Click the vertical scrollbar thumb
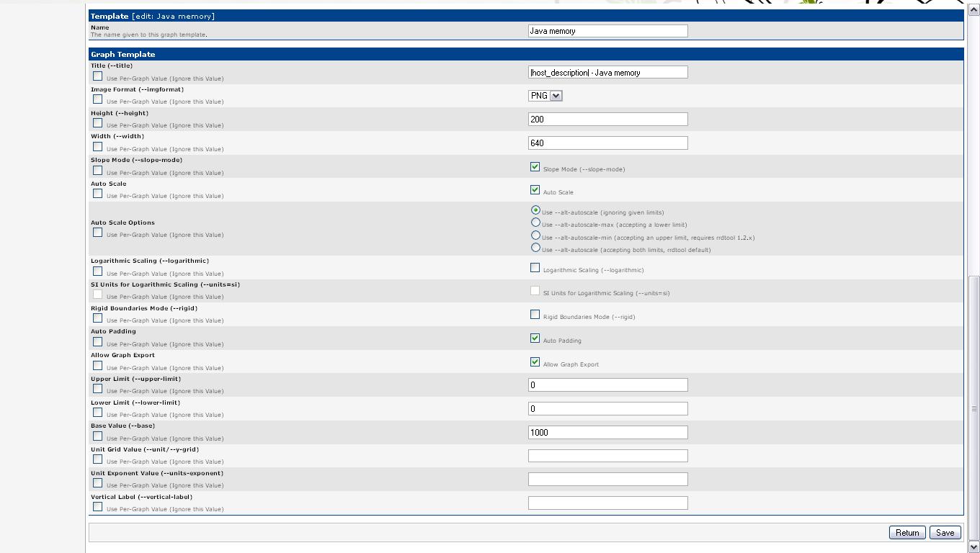 974,408
